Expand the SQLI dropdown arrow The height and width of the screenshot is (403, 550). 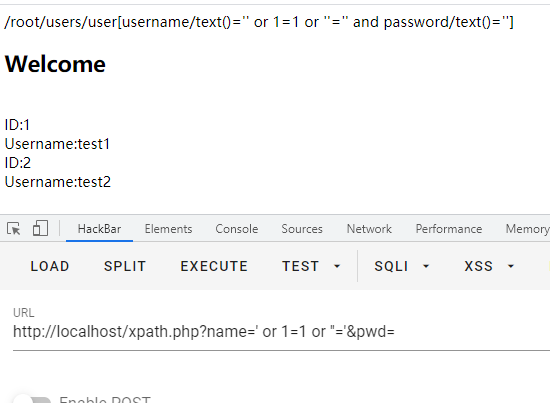[426, 267]
